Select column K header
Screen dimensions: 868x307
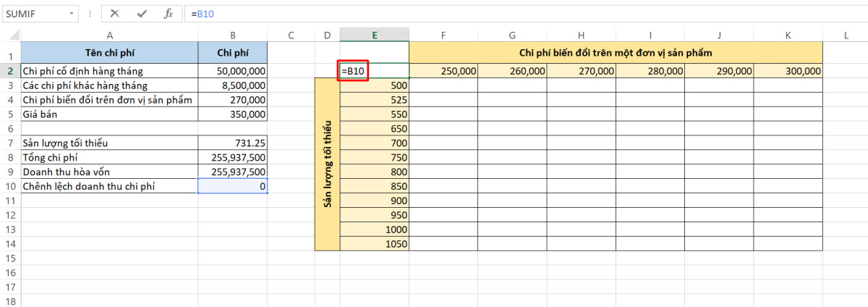(788, 35)
